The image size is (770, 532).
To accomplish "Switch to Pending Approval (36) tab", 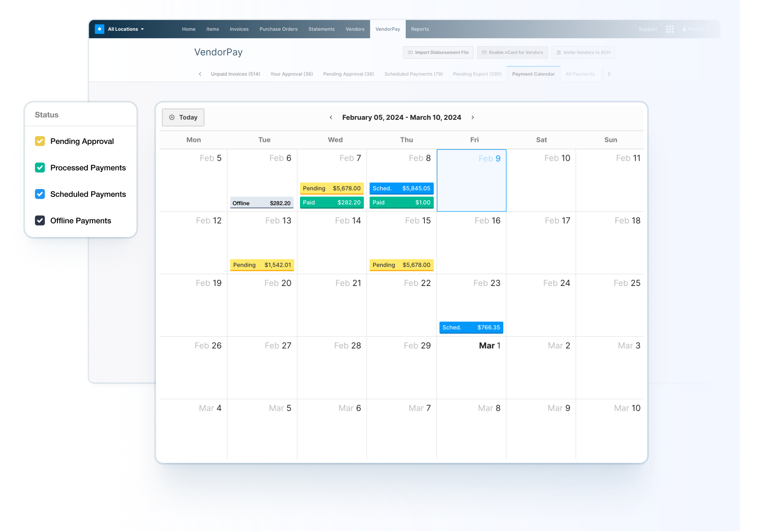I will [349, 74].
